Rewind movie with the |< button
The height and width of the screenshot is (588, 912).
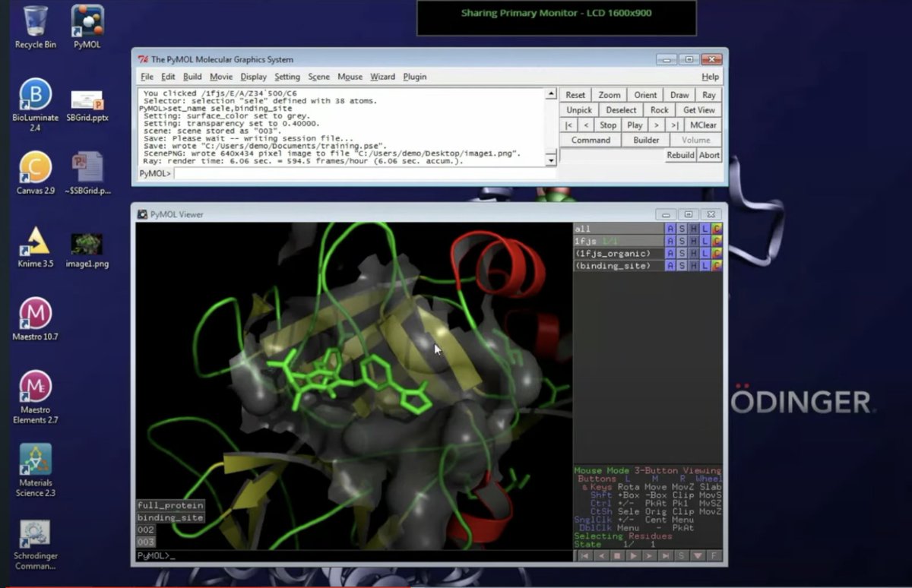[x=569, y=125]
